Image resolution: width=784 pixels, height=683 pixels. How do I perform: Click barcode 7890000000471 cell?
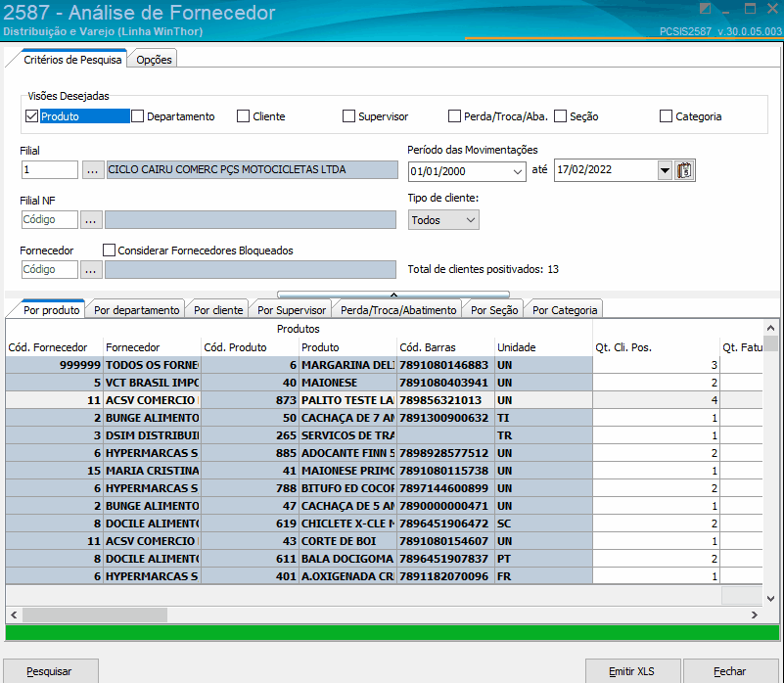(445, 506)
